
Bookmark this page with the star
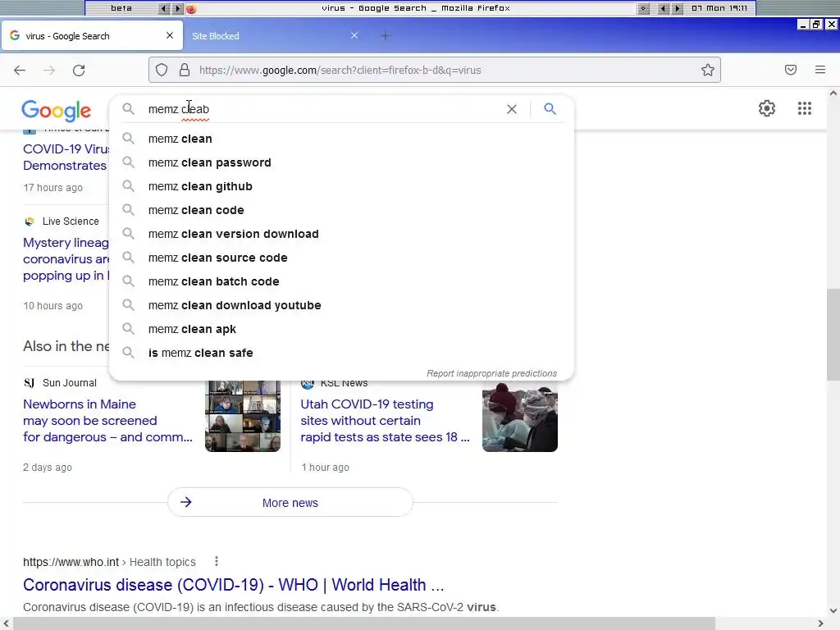(708, 71)
